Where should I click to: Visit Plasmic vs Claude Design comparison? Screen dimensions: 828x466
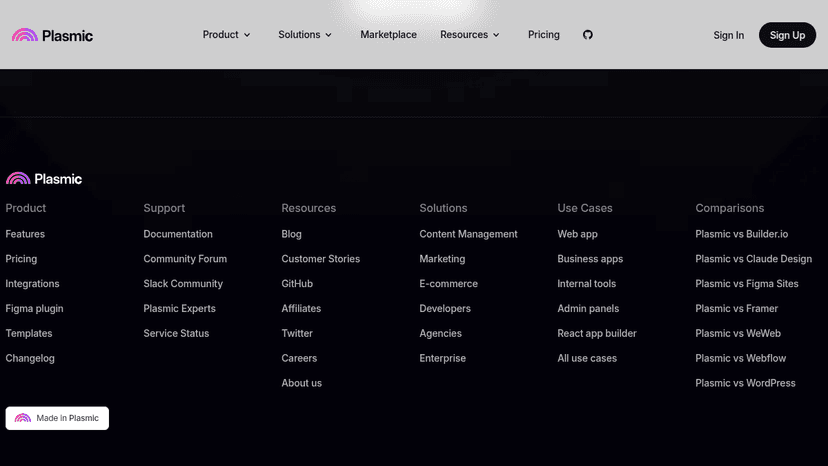[753, 259]
